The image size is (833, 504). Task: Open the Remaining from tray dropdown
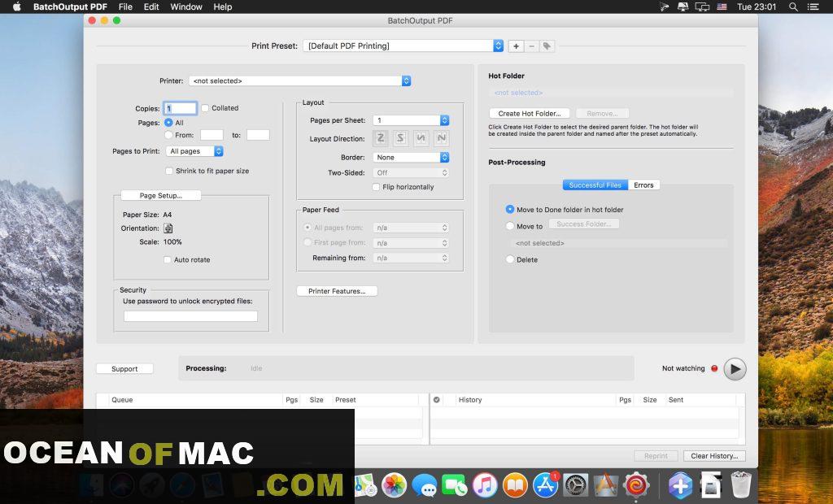pyautogui.click(x=411, y=259)
